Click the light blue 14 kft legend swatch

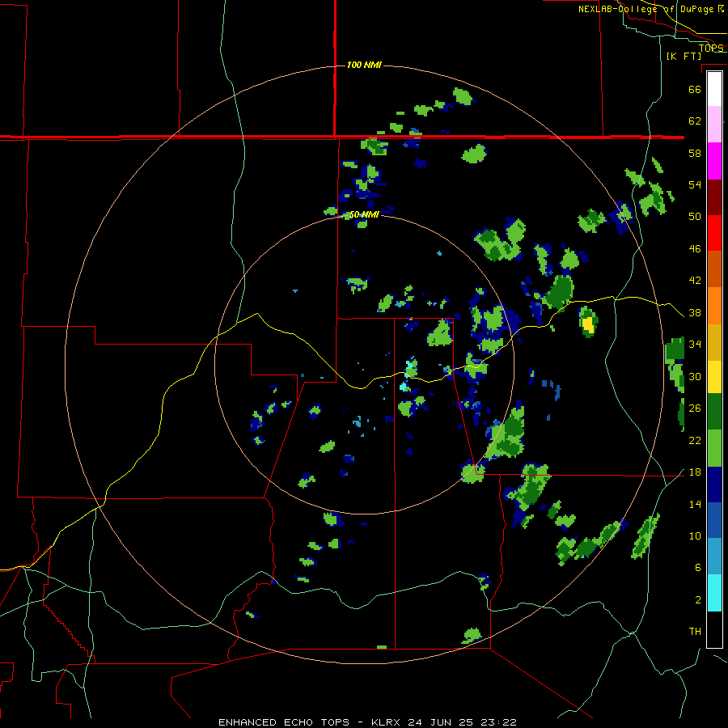click(714, 557)
